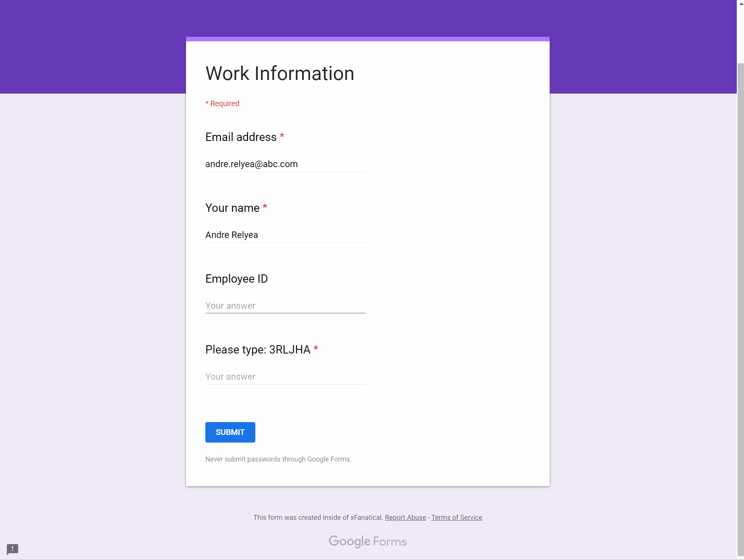Screen dimensions: 744x560
Task: Click the Submit button
Action: pos(230,432)
